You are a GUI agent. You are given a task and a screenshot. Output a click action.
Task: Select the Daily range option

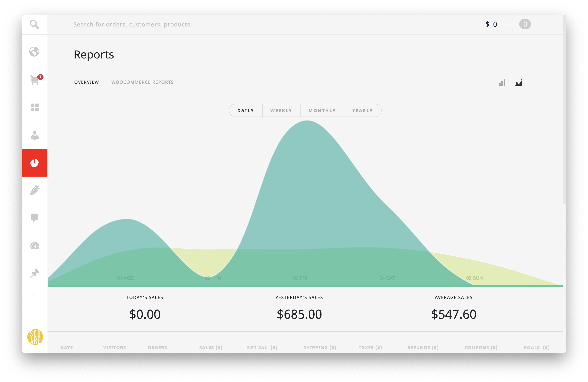pyautogui.click(x=246, y=111)
